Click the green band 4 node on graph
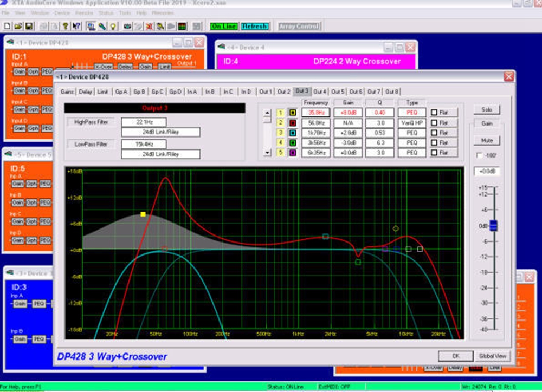 pos(358,262)
